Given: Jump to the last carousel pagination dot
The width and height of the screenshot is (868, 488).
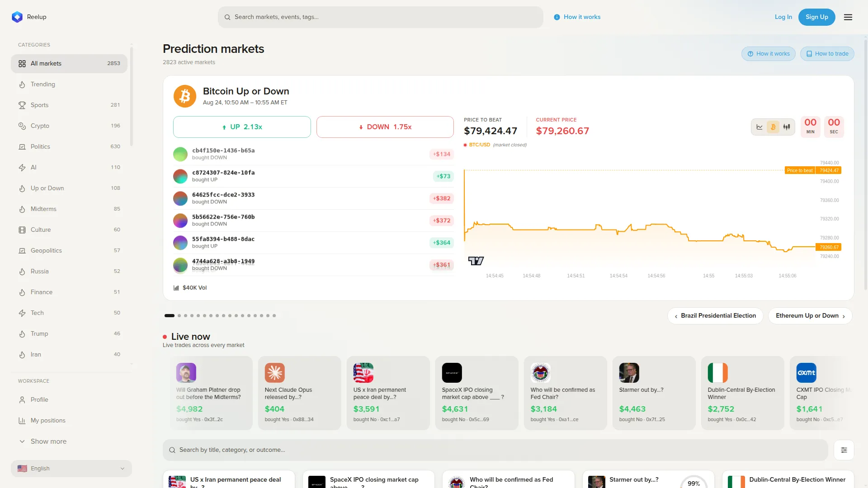Looking at the screenshot, I should coord(274,316).
